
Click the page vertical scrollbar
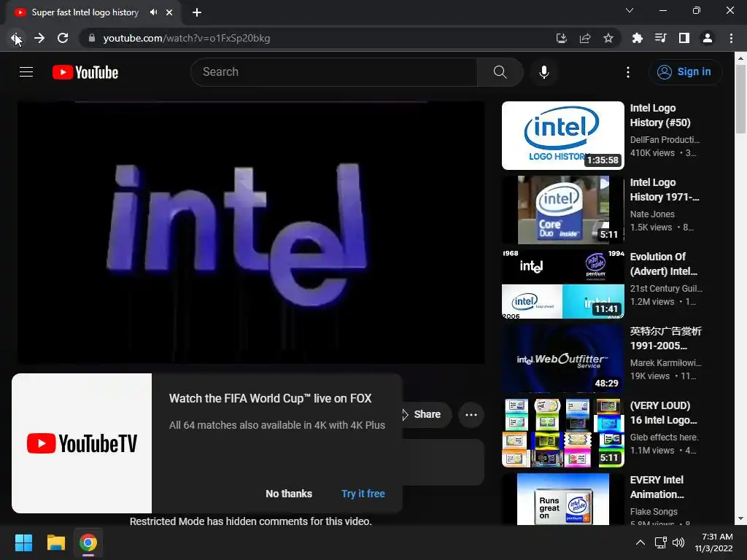[740, 99]
